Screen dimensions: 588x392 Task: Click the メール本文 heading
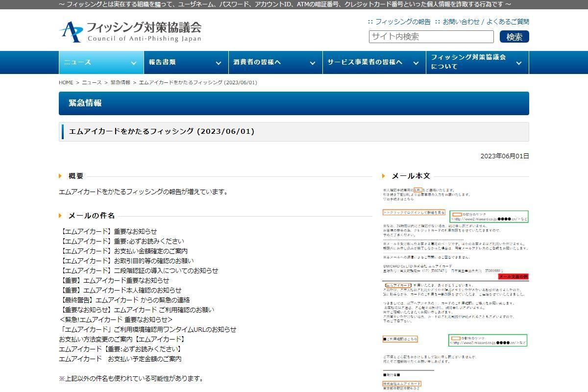[411, 176]
